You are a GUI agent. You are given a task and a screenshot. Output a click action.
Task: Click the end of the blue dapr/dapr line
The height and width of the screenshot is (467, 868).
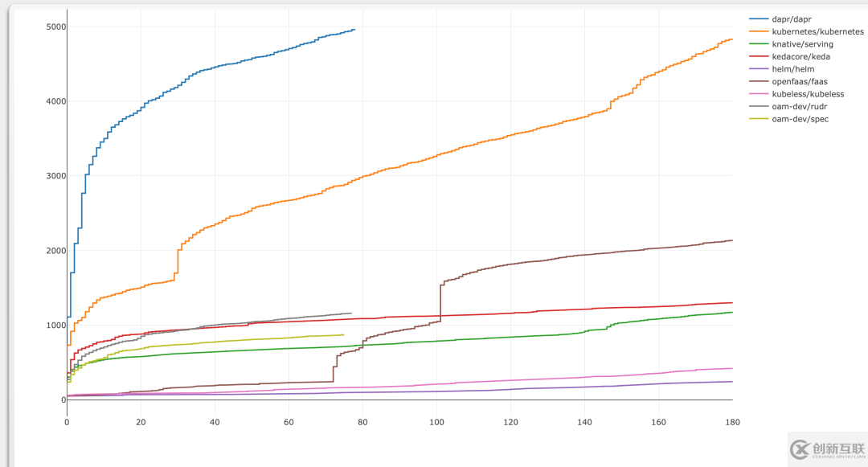[354, 30]
